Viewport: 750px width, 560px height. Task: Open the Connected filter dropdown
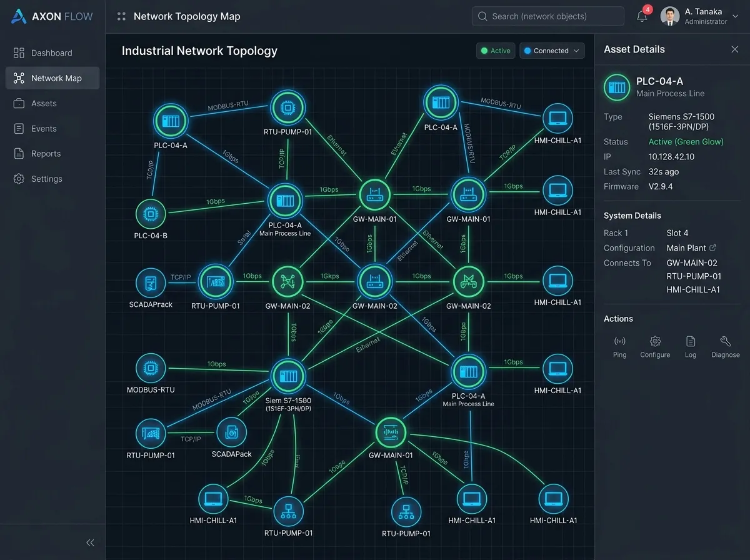point(552,51)
